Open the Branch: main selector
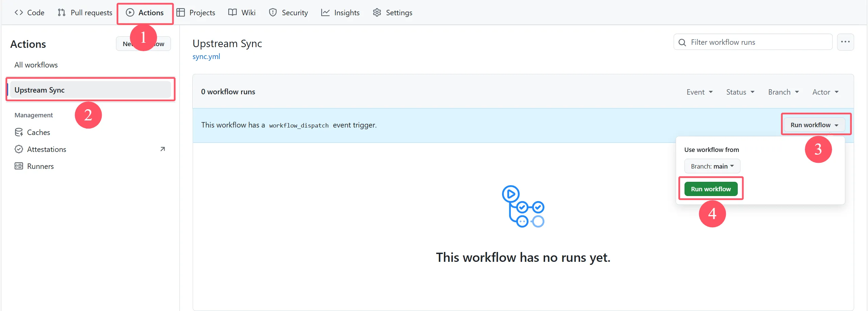The height and width of the screenshot is (311, 868). click(712, 166)
